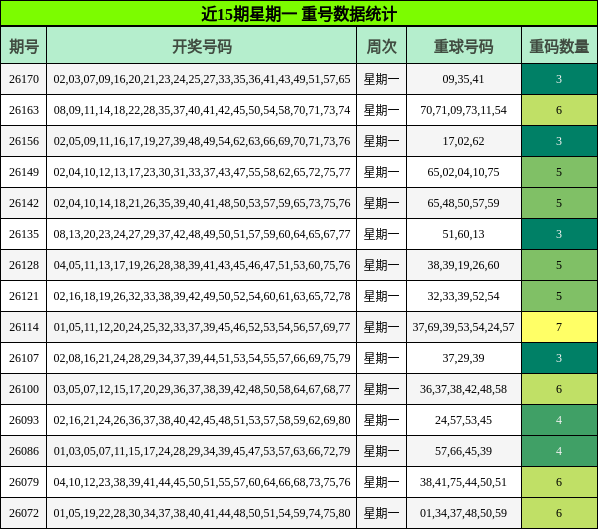Click the 重球号码 column header
Screen dimensions: 598x529
click(464, 46)
